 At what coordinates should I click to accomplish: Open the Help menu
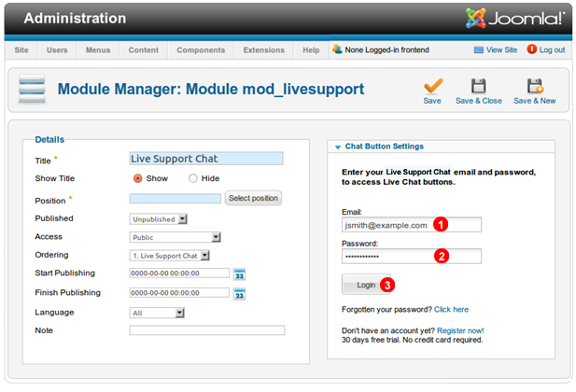311,50
